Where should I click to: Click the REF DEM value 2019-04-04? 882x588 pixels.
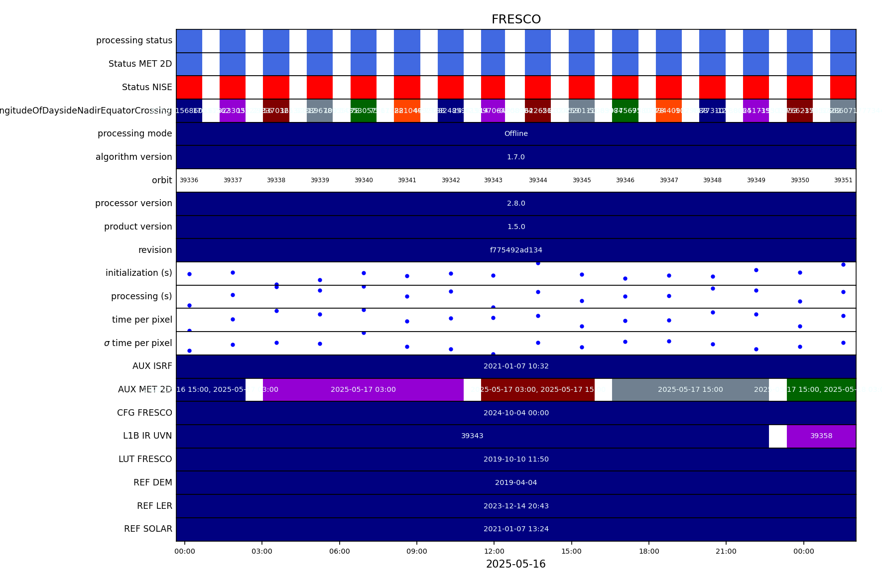tap(516, 482)
